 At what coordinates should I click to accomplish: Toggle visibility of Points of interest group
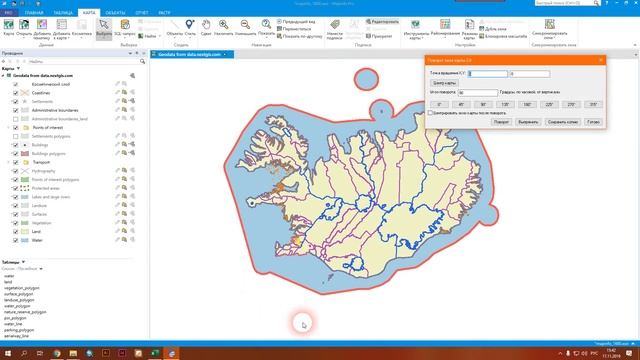pyautogui.click(x=16, y=128)
